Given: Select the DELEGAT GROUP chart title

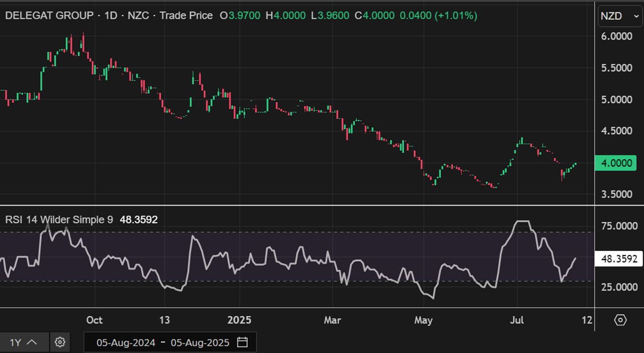Looking at the screenshot, I should [x=49, y=16].
